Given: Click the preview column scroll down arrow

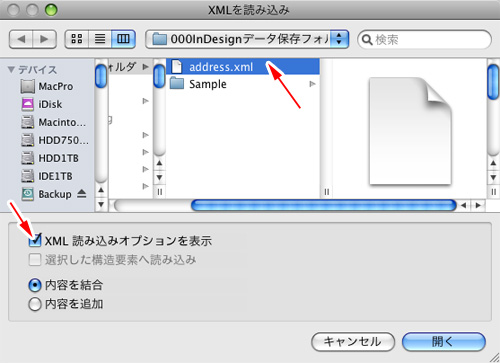Looking at the screenshot, I should pyautogui.click(x=493, y=178).
